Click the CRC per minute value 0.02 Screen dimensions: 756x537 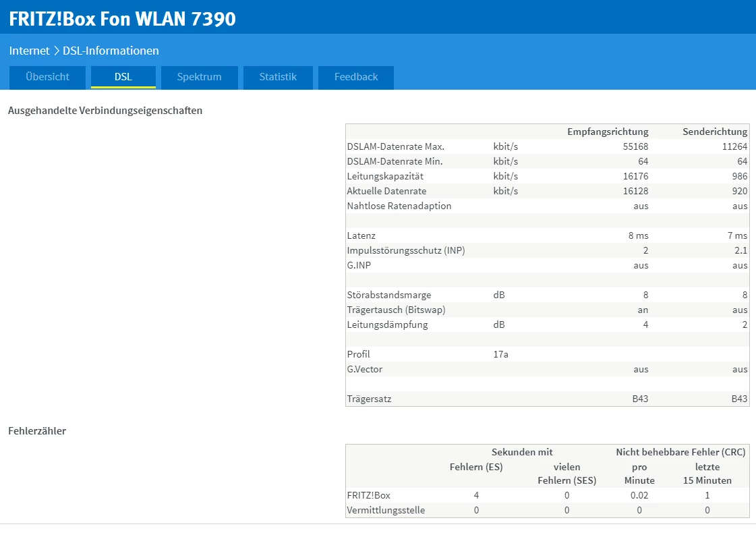639,495
